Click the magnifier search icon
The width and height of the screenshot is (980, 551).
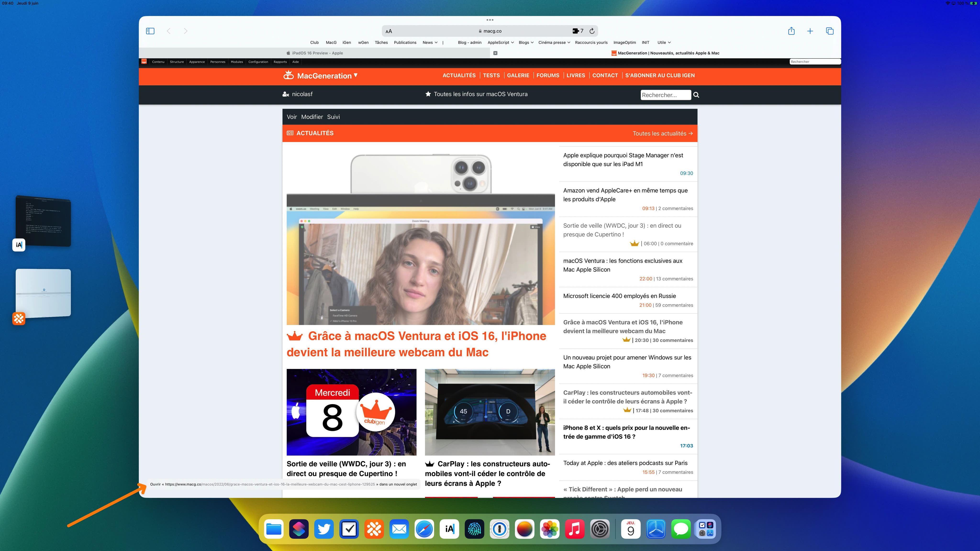click(696, 95)
